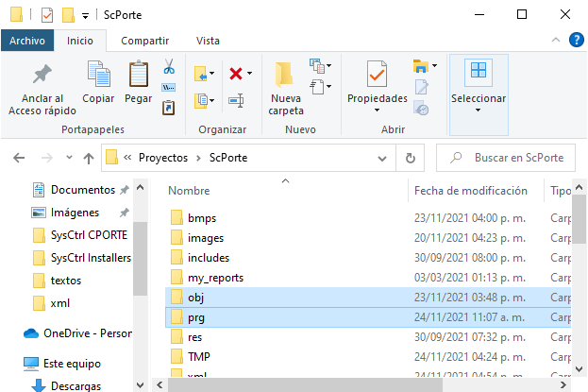Click the blue help question mark icon
Screen dimensions: 588x392
576,40
